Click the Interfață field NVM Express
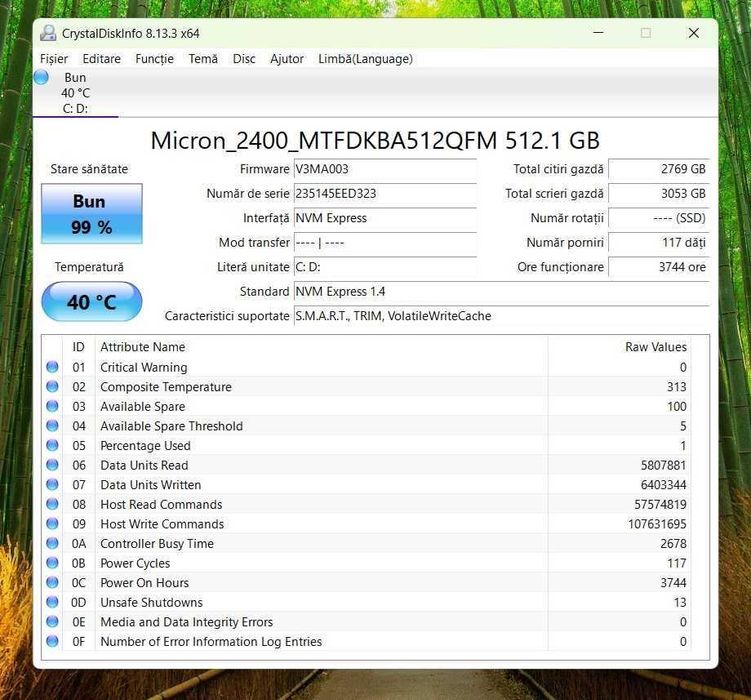Screen dimensions: 751x700 coord(385,218)
